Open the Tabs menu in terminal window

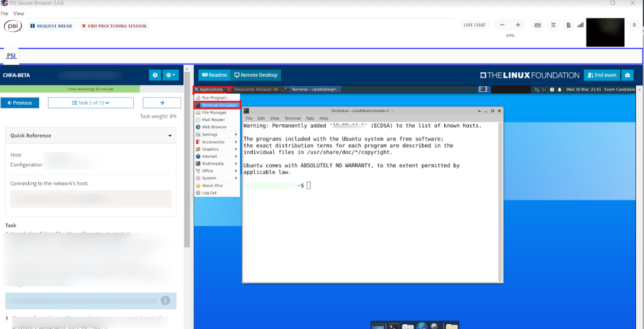point(310,118)
